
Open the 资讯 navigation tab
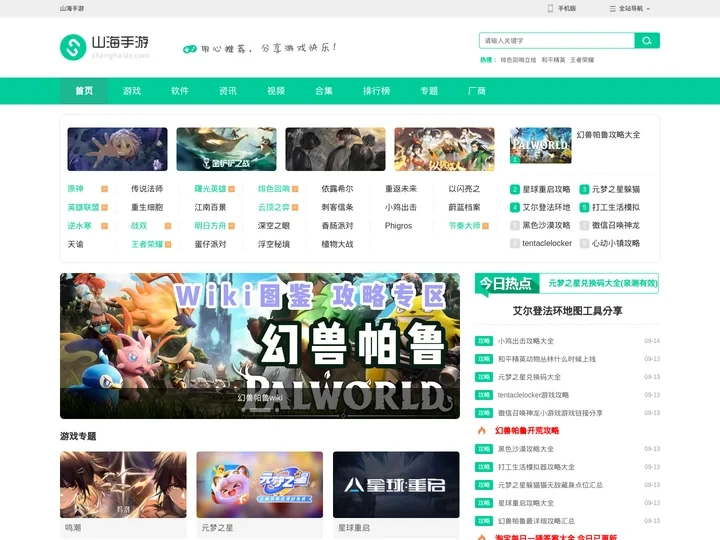tap(228, 91)
